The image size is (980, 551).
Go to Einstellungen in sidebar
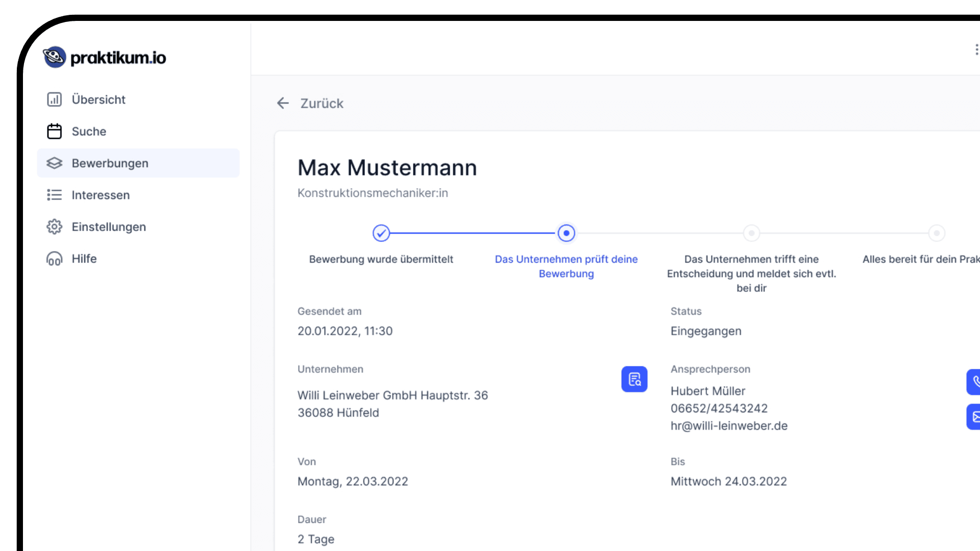click(x=109, y=227)
